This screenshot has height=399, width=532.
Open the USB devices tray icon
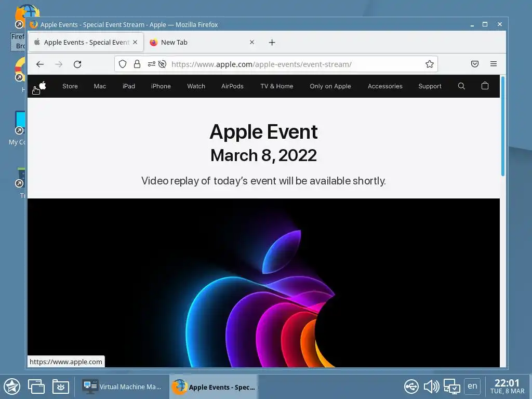(x=411, y=387)
